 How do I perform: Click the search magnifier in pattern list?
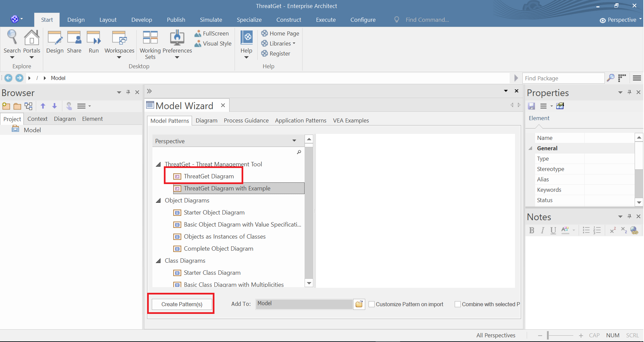click(x=299, y=152)
